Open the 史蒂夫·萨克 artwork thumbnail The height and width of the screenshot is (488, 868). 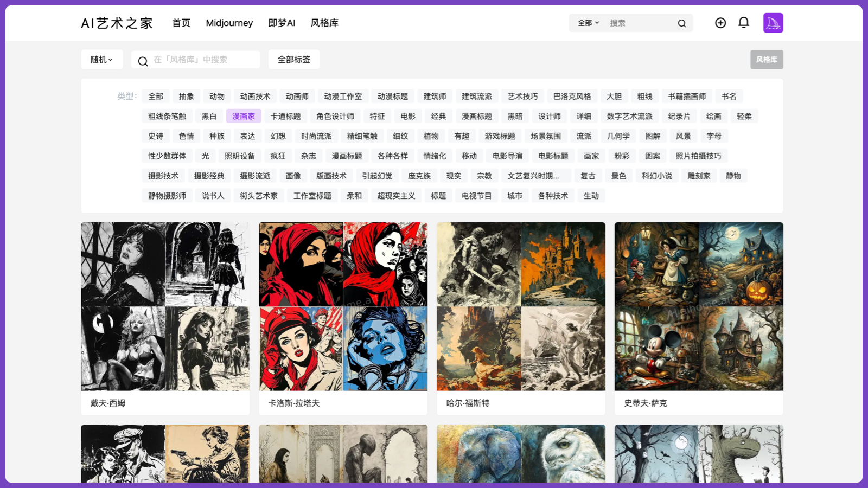point(699,306)
